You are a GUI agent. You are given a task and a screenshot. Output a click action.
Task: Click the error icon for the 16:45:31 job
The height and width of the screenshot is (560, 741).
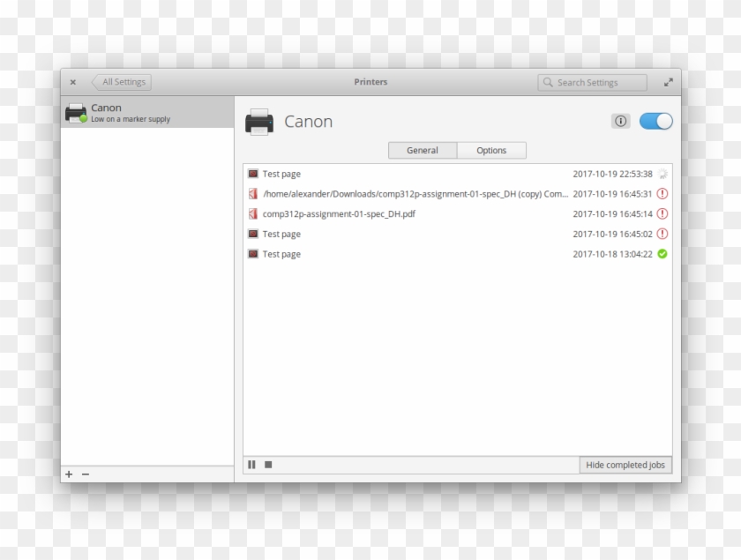point(662,194)
